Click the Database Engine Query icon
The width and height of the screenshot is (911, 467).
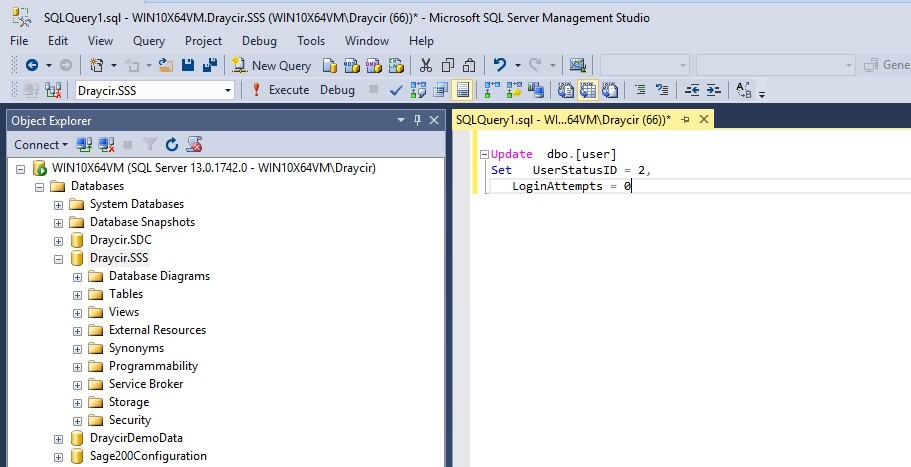pos(329,66)
